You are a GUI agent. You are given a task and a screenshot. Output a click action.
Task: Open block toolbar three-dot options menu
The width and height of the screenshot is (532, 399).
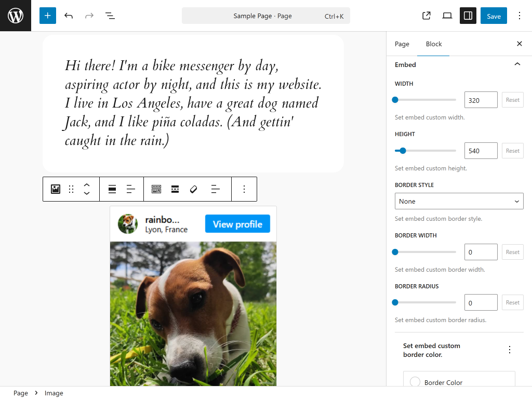point(244,189)
